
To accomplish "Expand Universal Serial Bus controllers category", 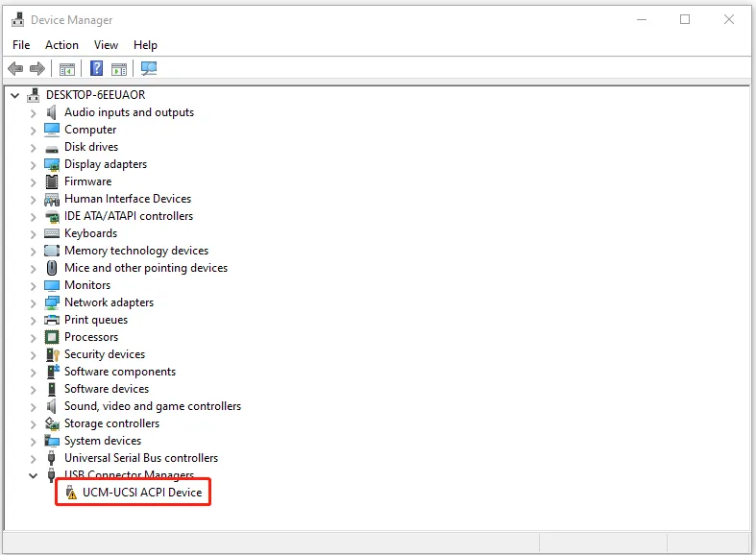I will pyautogui.click(x=33, y=459).
